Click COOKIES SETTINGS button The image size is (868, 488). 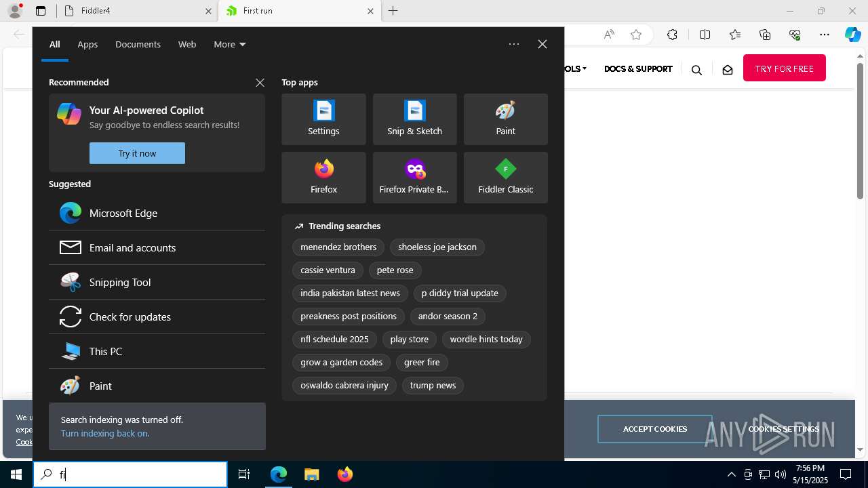click(784, 429)
